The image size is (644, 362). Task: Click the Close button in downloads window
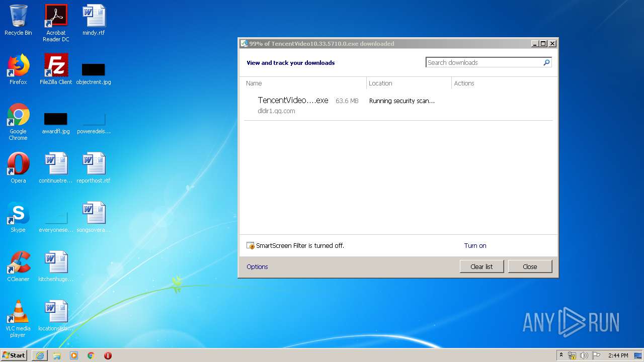[530, 266]
